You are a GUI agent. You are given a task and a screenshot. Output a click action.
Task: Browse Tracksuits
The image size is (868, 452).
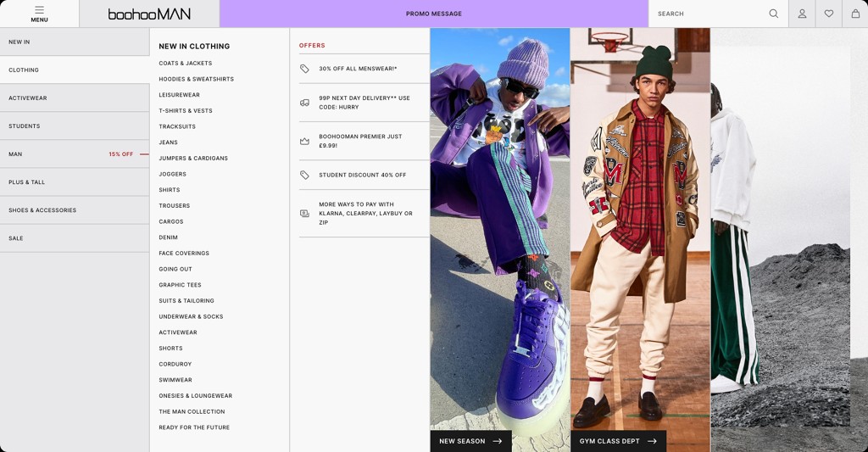[x=177, y=126]
